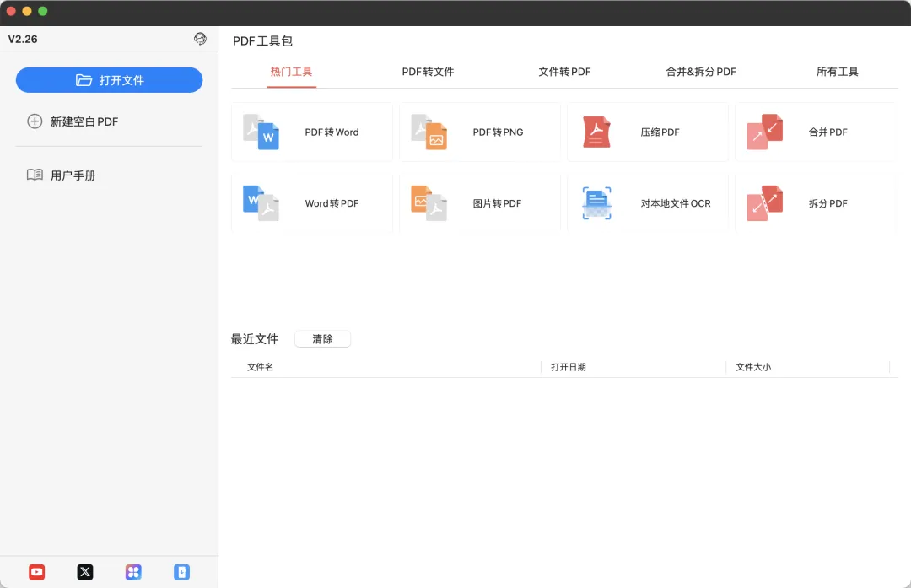Clear recent files with 清除 button
The image size is (911, 588).
tap(322, 339)
